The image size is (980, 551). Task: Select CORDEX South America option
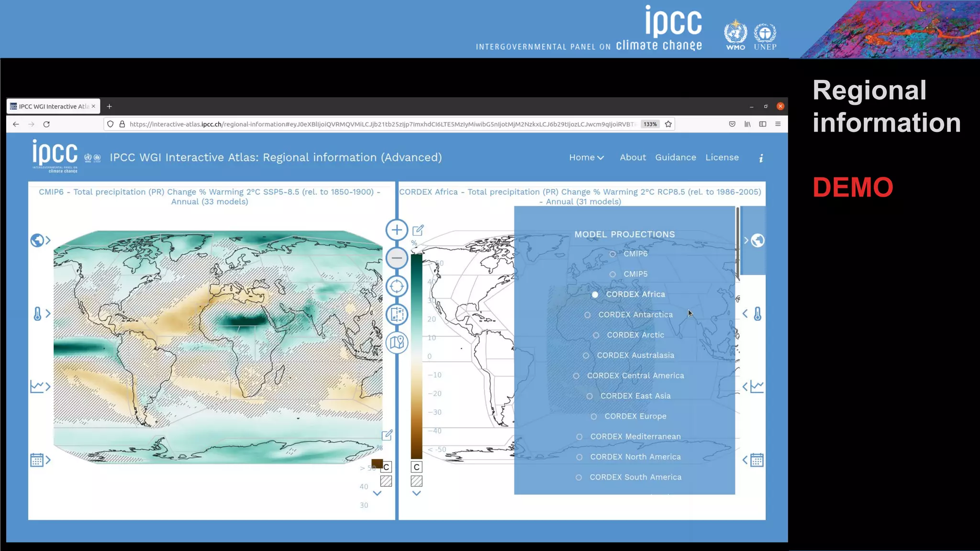tap(628, 477)
